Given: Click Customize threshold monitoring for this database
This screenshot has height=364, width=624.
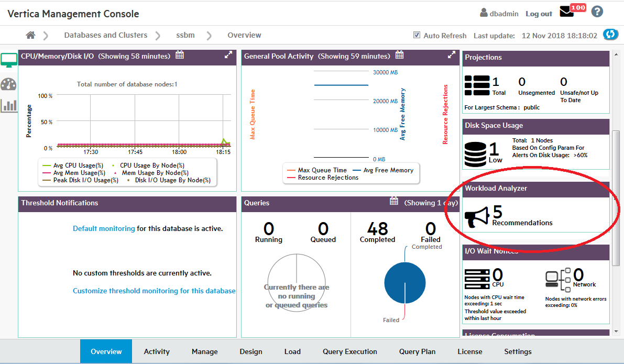Looking at the screenshot, I should pyautogui.click(x=154, y=291).
